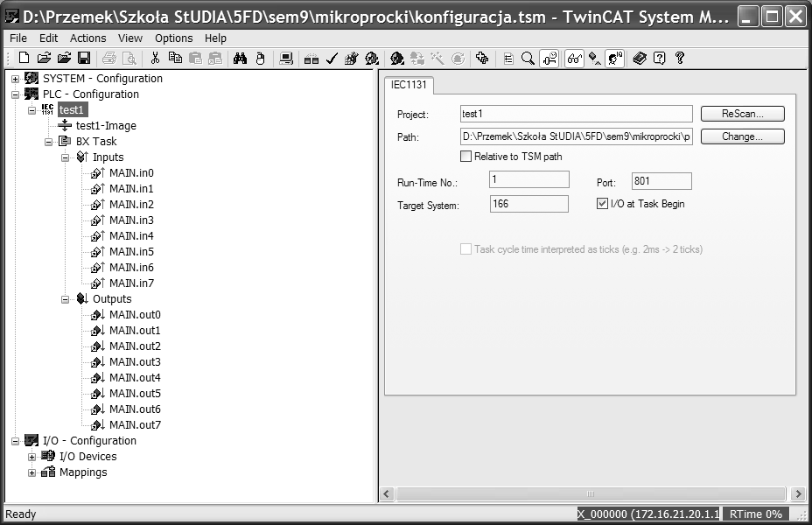Click the Change... button
Screen dimensions: 812x525
pos(743,136)
